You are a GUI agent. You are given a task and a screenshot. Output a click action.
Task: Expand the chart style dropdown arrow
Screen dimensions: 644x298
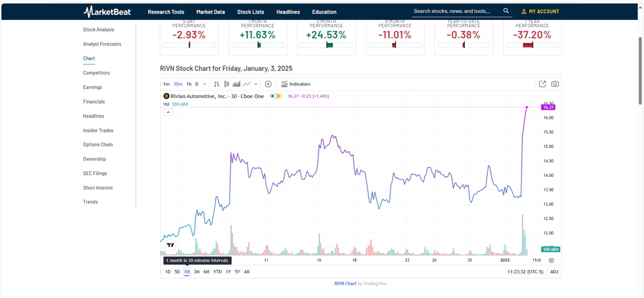click(x=256, y=84)
